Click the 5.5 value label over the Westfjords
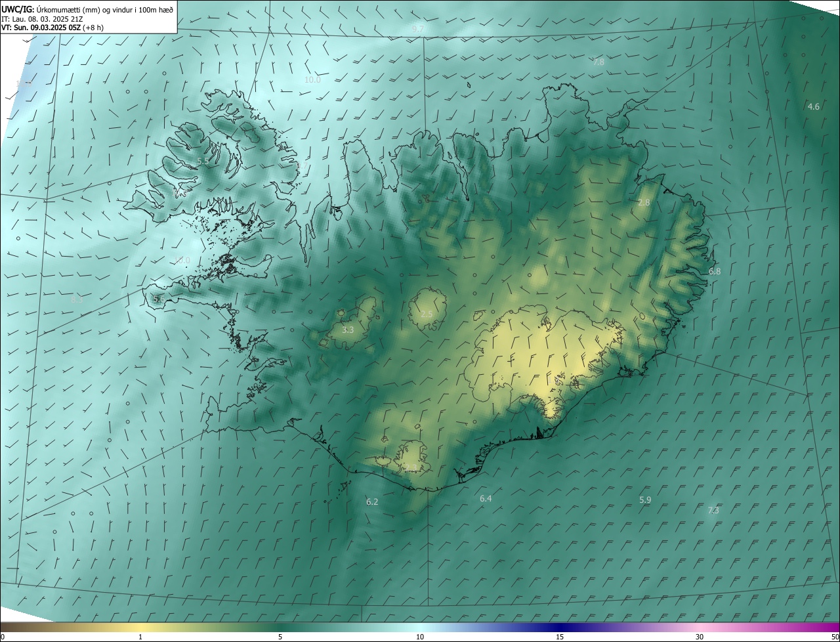This screenshot has height=642, width=840. 203,161
